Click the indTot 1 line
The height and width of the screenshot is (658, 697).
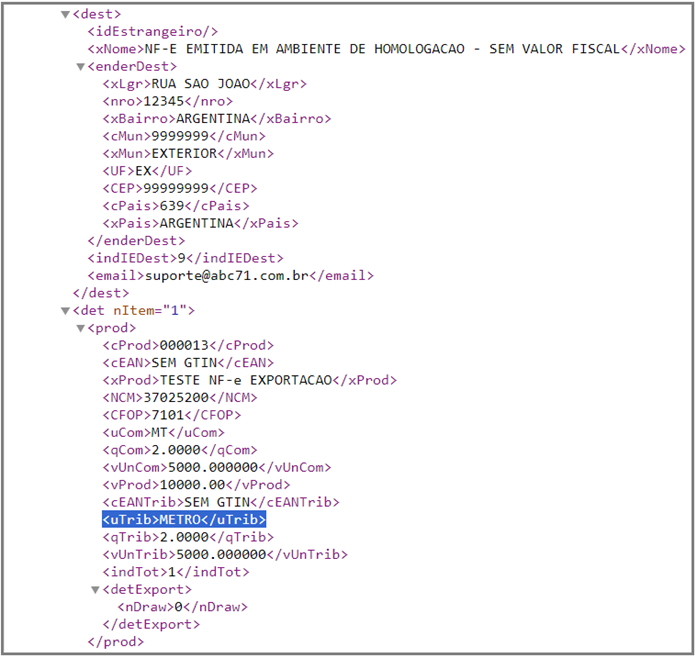(x=176, y=572)
